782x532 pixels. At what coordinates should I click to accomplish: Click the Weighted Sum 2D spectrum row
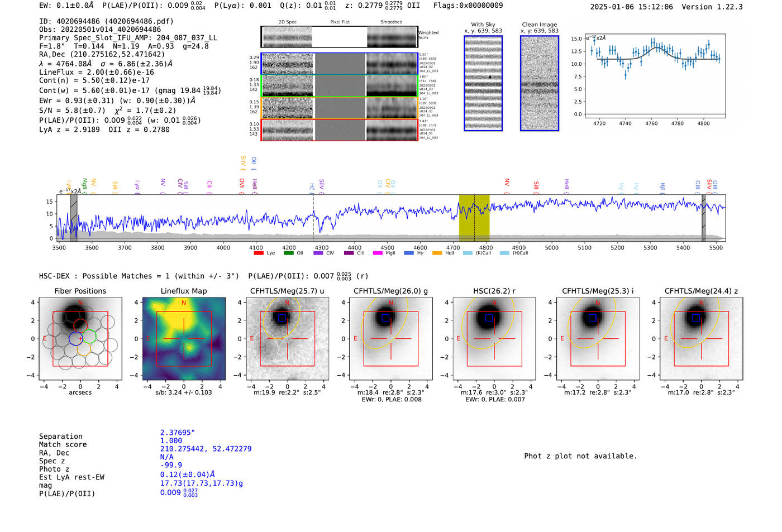coord(339,37)
